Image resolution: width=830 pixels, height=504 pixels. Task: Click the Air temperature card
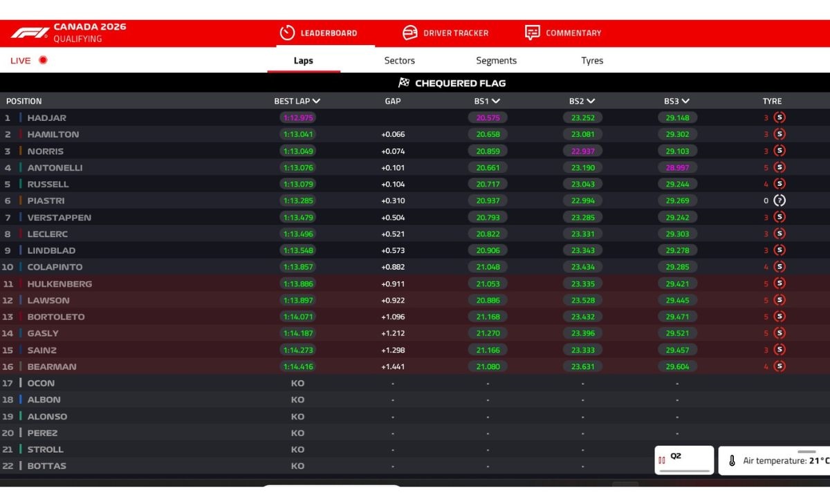tap(775, 460)
